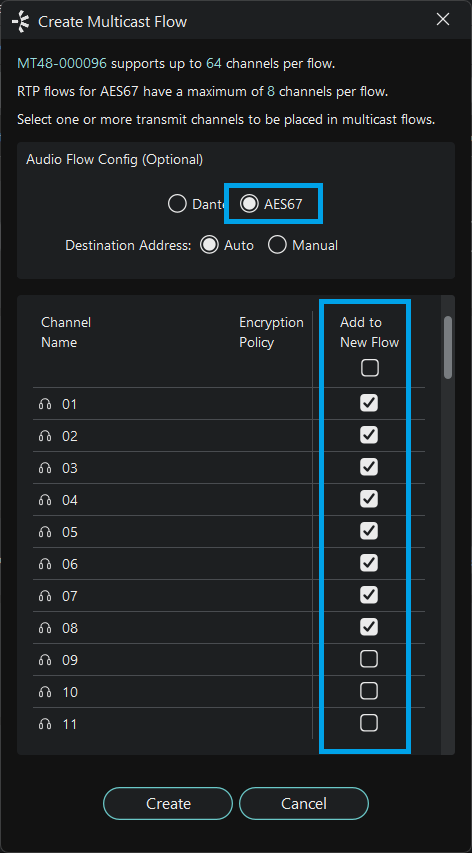Image resolution: width=472 pixels, height=853 pixels.
Task: Click the Cancel button
Action: (x=304, y=803)
